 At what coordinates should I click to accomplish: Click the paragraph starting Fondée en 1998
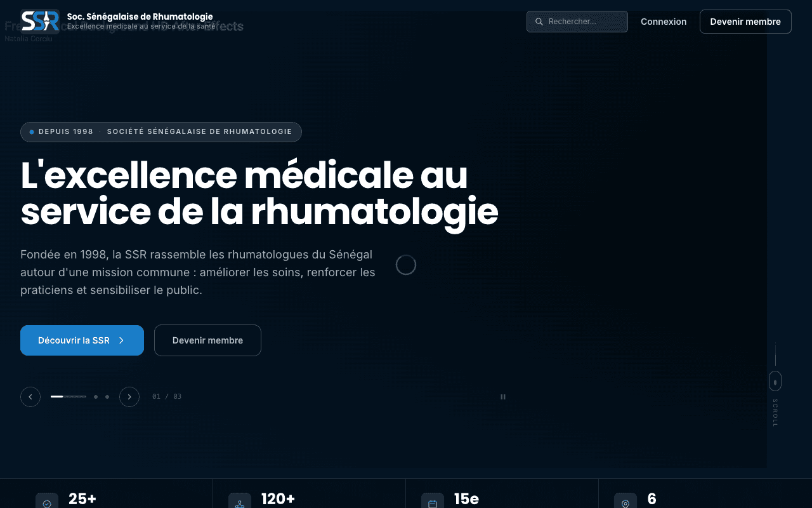[x=198, y=272]
